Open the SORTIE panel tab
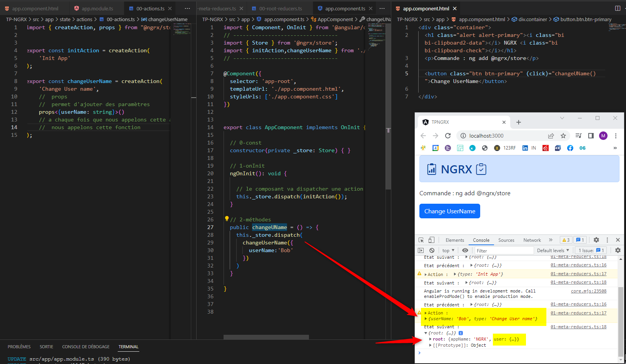The image size is (626, 364). tap(47, 347)
